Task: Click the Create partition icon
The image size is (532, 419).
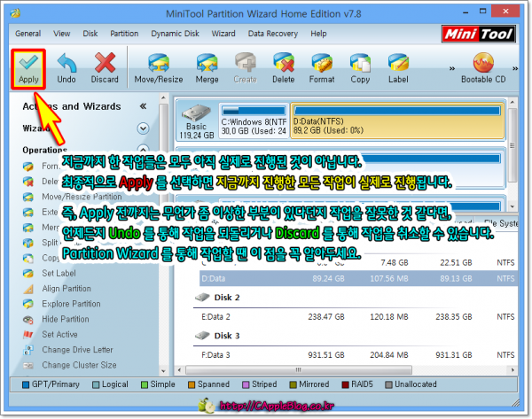Action: pyautogui.click(x=245, y=68)
